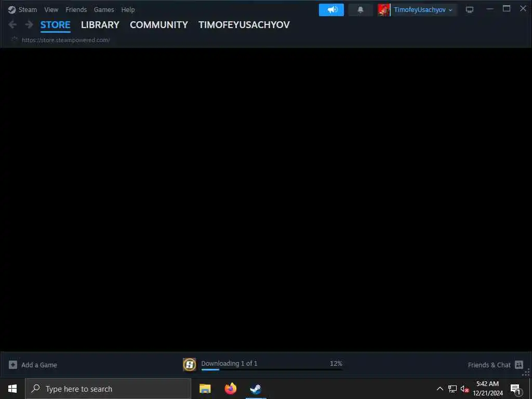Go forward with the right arrow

click(29, 24)
